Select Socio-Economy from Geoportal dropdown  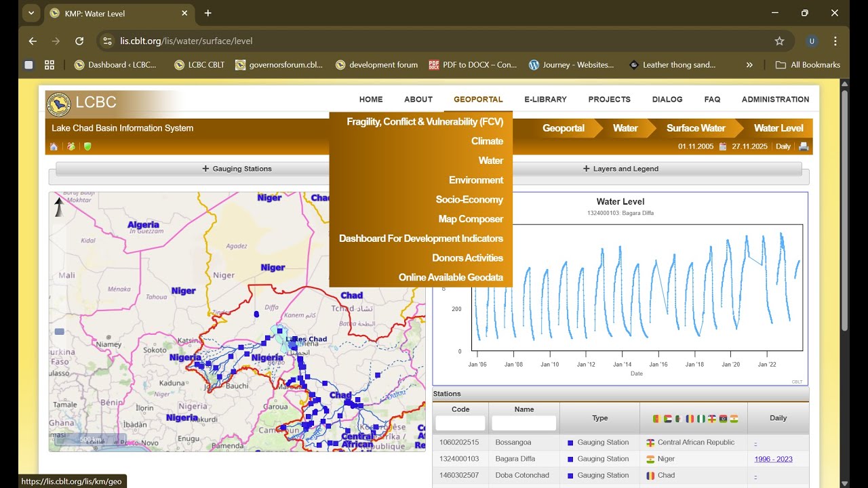469,199
